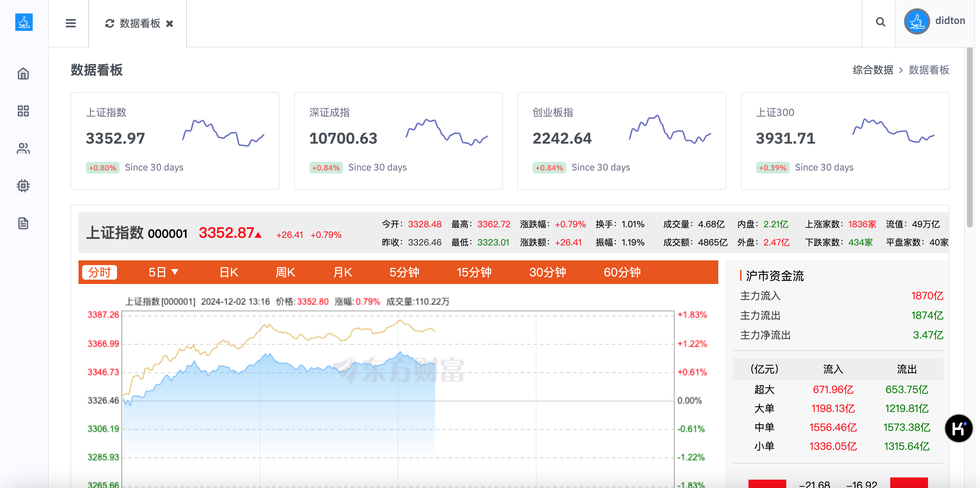Click 主力流入 value 1870亿
This screenshot has height=488, width=980.
[x=927, y=296]
